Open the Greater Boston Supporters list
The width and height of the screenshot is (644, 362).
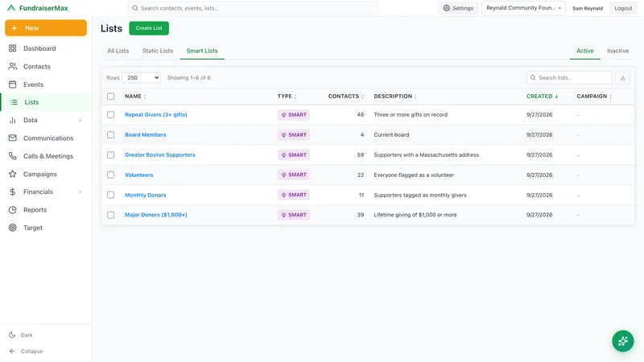(x=160, y=155)
